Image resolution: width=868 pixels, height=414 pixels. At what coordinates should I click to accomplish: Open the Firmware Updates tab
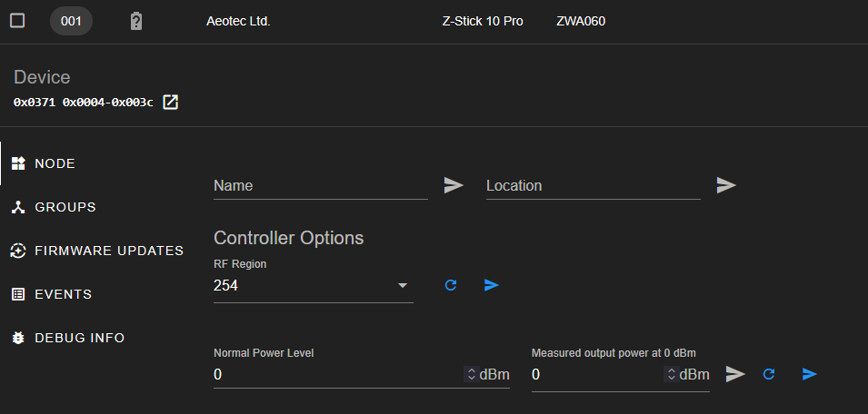click(x=97, y=251)
